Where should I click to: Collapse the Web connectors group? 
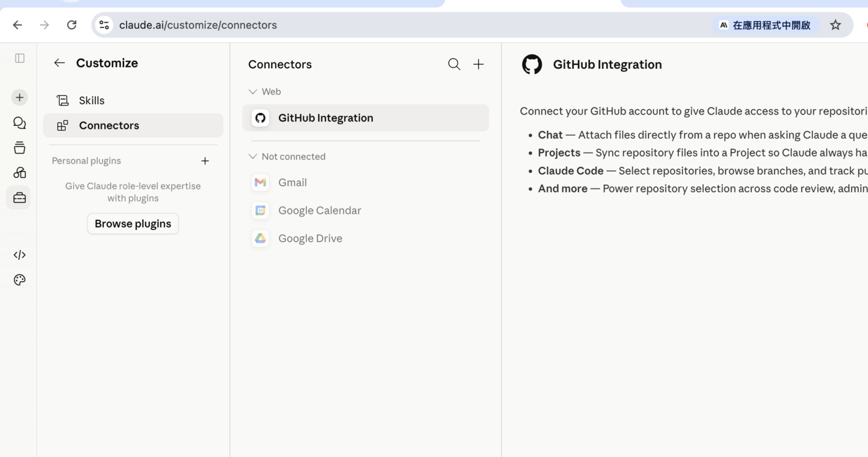pos(265,92)
